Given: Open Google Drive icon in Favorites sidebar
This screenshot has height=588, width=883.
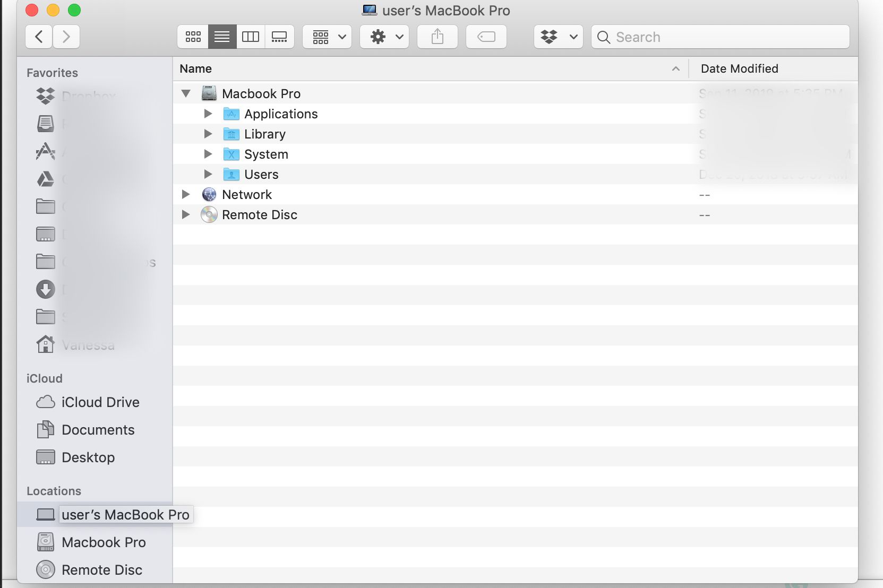Looking at the screenshot, I should (x=46, y=179).
